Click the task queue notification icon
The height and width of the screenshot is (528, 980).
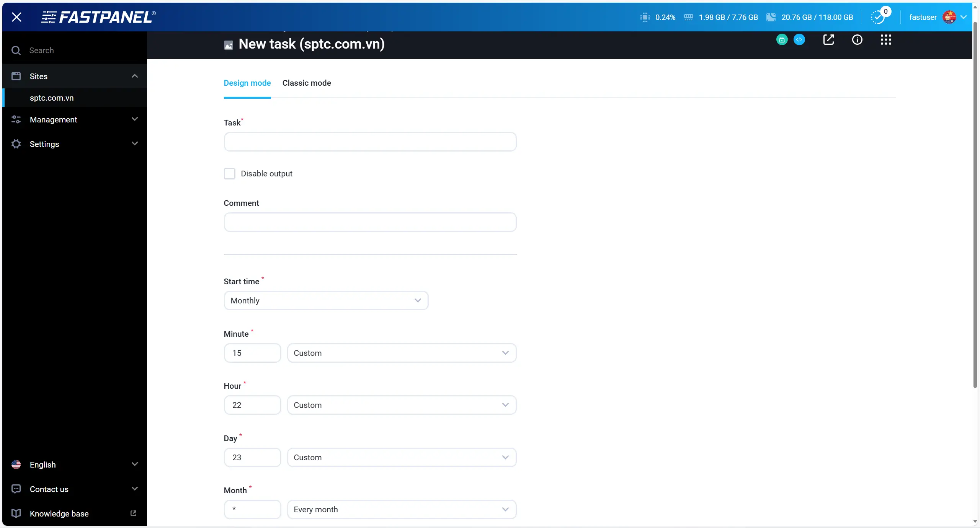click(x=878, y=17)
